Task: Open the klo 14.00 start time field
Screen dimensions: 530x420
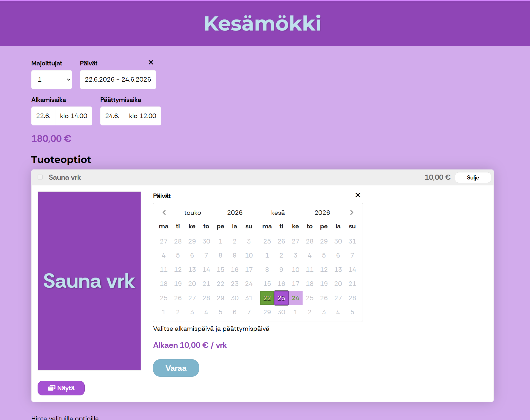Action: point(74,116)
